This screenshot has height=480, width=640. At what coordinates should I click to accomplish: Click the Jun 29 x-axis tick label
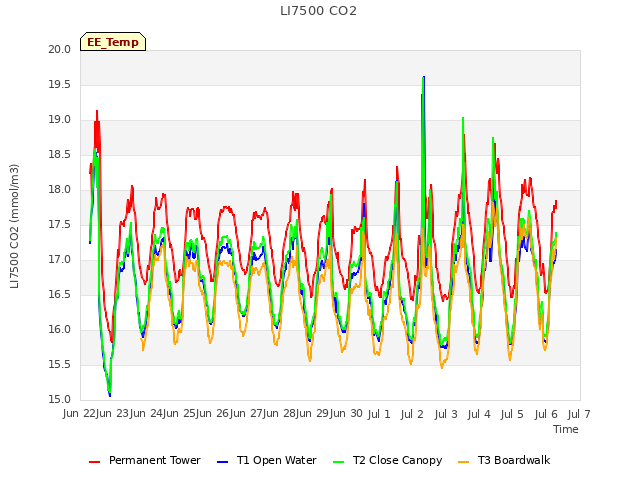pyautogui.click(x=312, y=414)
